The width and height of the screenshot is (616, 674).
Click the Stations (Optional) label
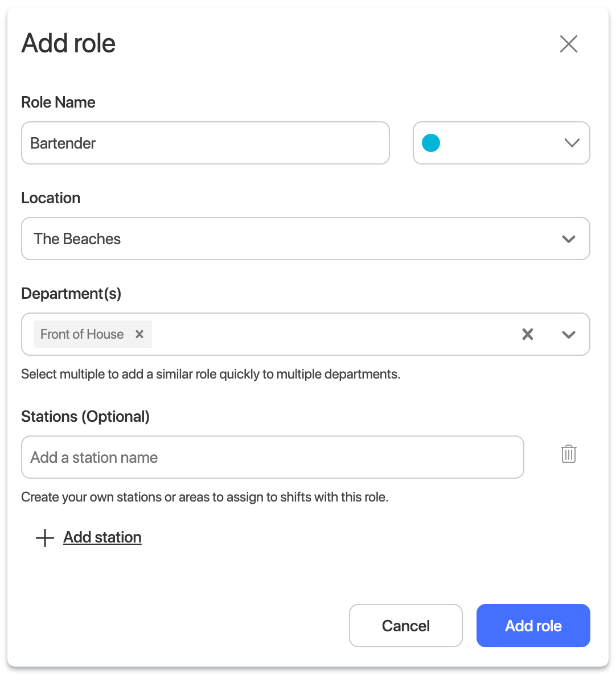85,417
